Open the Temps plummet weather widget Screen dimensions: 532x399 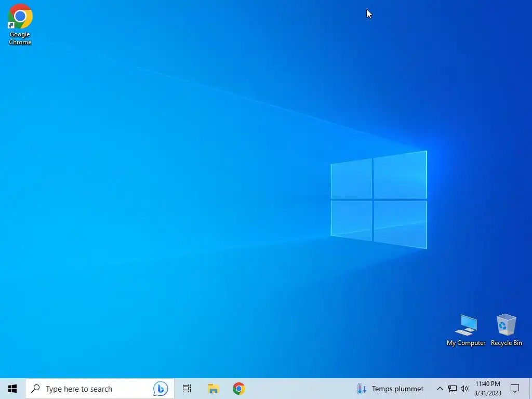[x=390, y=389]
